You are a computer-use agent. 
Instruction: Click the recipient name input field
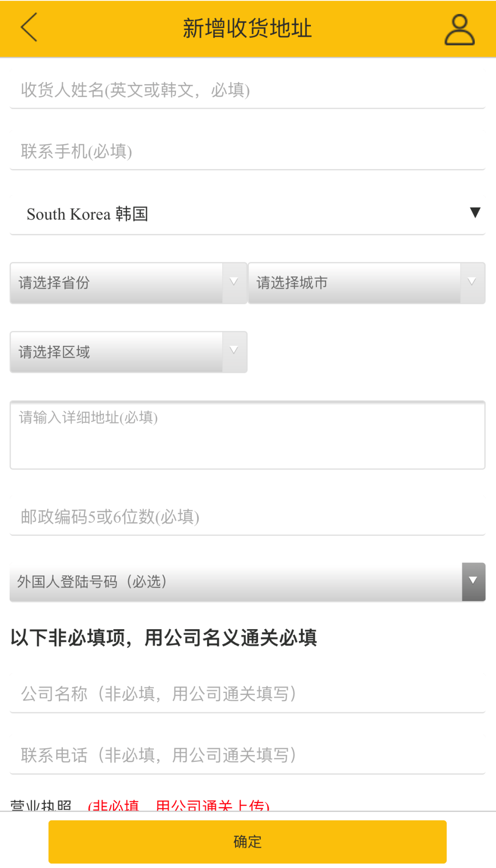tap(248, 90)
